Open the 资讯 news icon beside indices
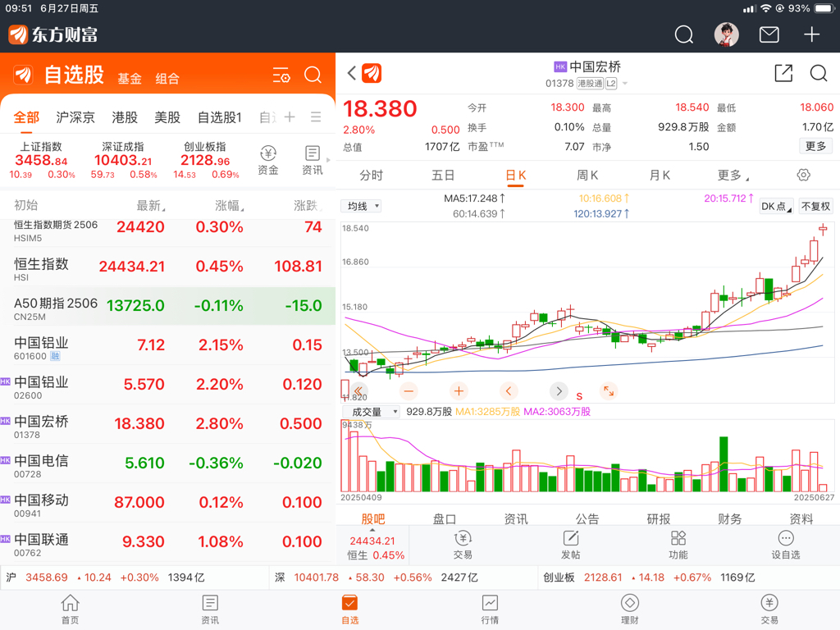The height and width of the screenshot is (630, 840). 313,160
